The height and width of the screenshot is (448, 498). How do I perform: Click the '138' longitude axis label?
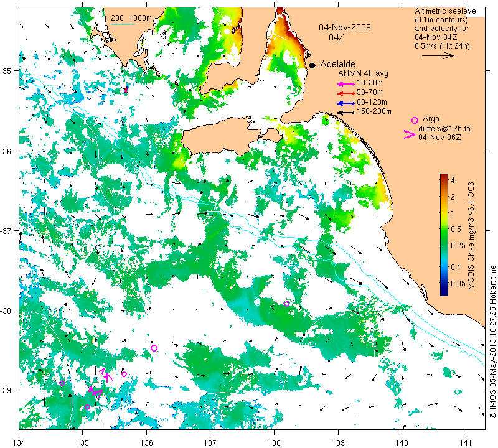(x=274, y=442)
